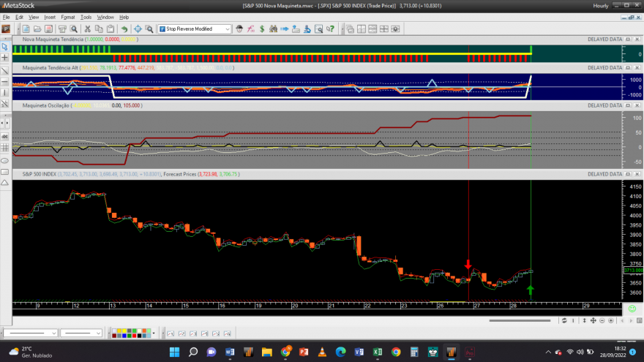
Task: Click the Print icon in toolbar
Action: pos(62,29)
